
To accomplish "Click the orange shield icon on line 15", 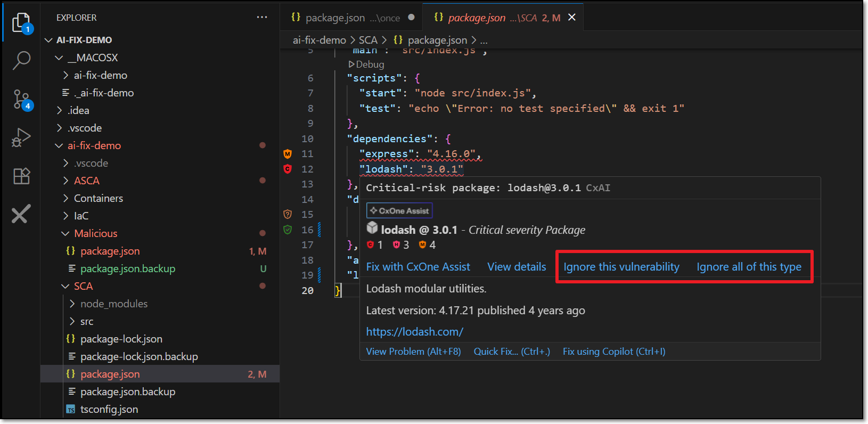I will pos(288,214).
